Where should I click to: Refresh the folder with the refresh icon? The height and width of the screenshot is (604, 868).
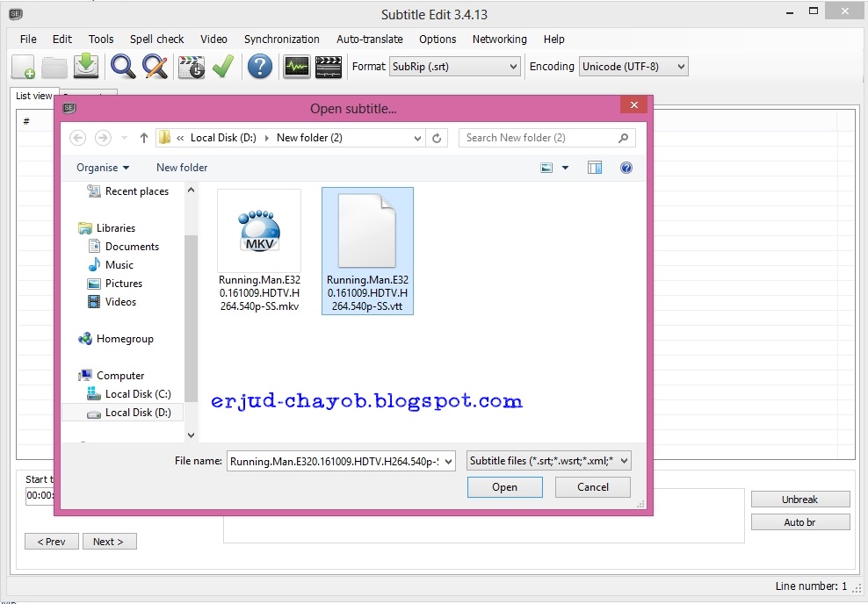pyautogui.click(x=437, y=139)
